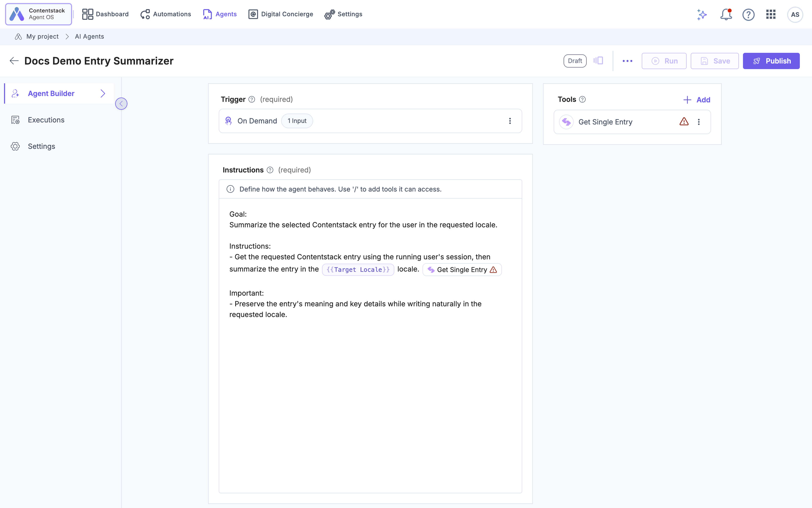Image resolution: width=812 pixels, height=508 pixels.
Task: Click the Get Single Entry tool icon
Action: click(566, 122)
